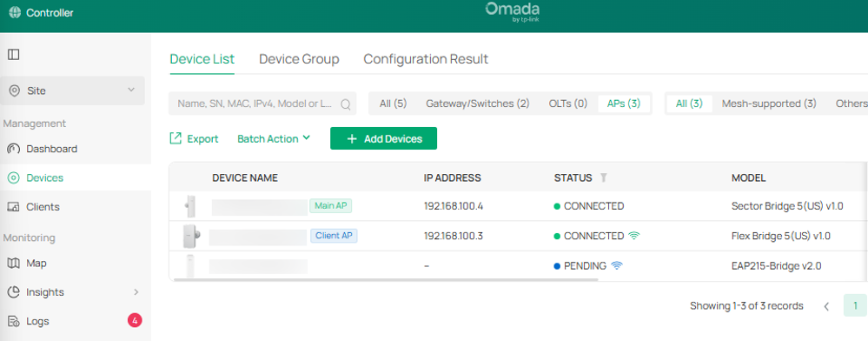The image size is (868, 341).
Task: Click EAP215-Bridge v2.0 model
Action: point(776,266)
